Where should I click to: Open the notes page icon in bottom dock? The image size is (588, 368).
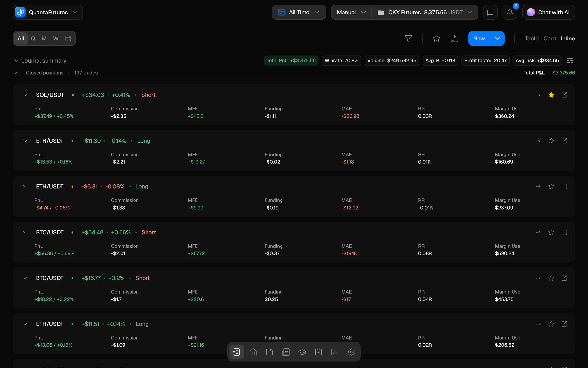pos(269,352)
